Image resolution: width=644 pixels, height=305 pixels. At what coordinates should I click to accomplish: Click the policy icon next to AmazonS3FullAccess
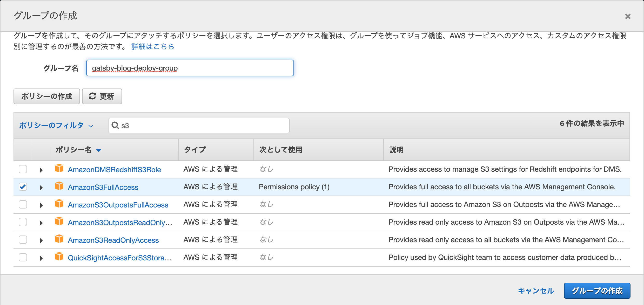(59, 186)
